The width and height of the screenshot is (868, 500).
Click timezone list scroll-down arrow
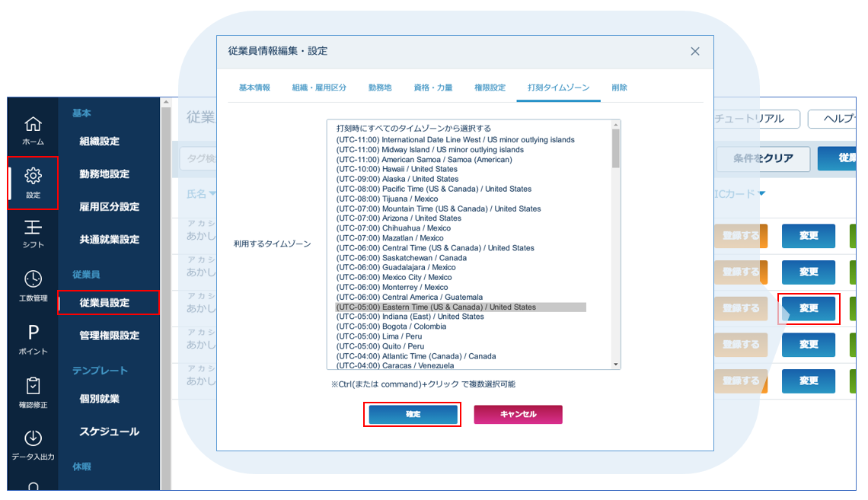[615, 365]
